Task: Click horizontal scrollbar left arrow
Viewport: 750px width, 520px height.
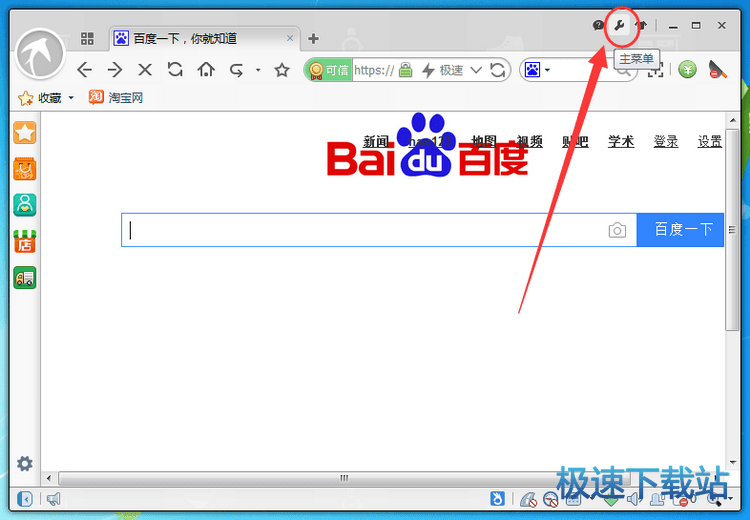Action: (49, 478)
